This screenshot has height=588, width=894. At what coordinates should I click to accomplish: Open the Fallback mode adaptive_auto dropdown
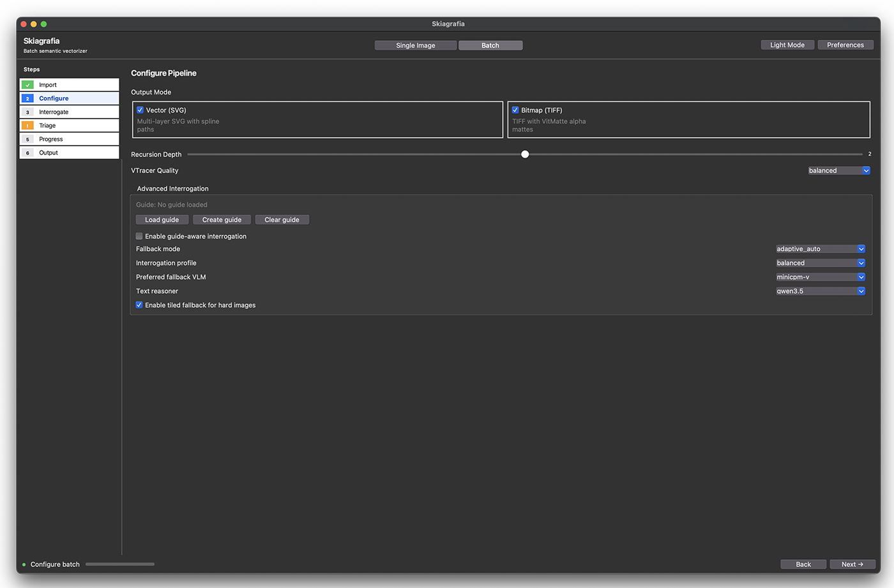point(820,248)
